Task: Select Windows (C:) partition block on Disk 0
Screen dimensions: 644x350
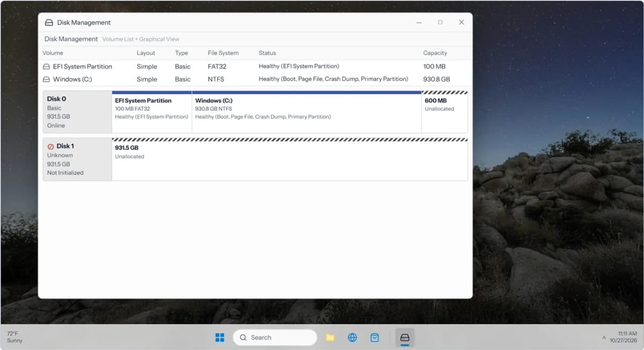Action: pos(306,112)
